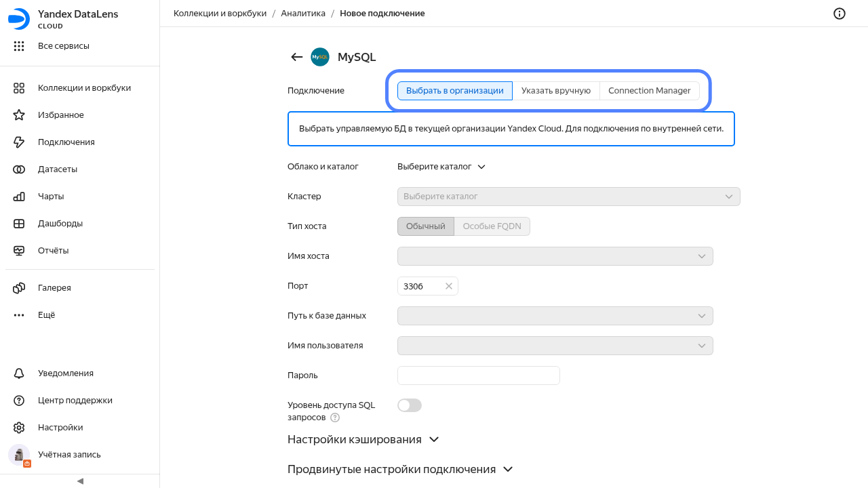Open the Путь к базе данных dropdown
The height and width of the screenshot is (488, 868).
click(555, 316)
